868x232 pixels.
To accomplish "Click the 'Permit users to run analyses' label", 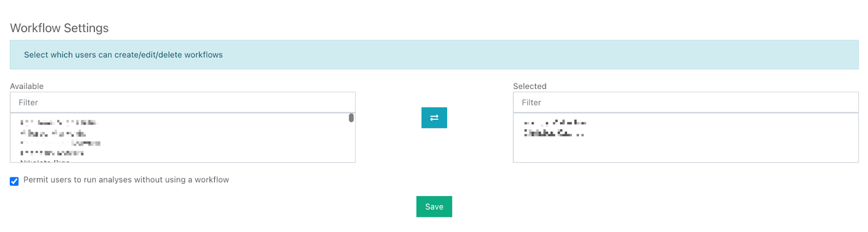I will [x=126, y=179].
